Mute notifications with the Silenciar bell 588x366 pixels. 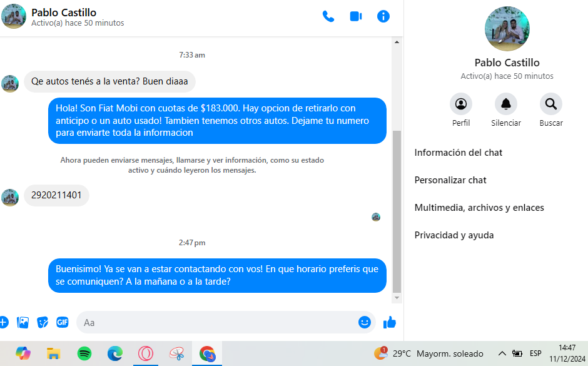tap(506, 104)
